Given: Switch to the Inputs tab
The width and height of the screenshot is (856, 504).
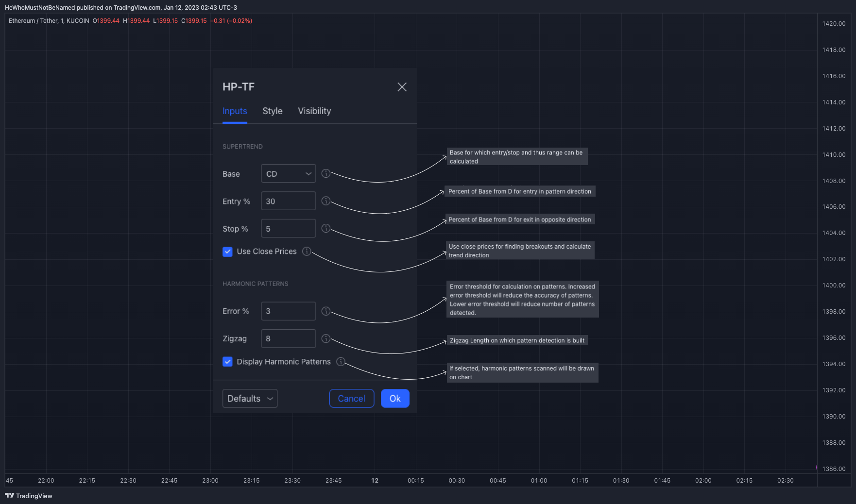Looking at the screenshot, I should (235, 111).
